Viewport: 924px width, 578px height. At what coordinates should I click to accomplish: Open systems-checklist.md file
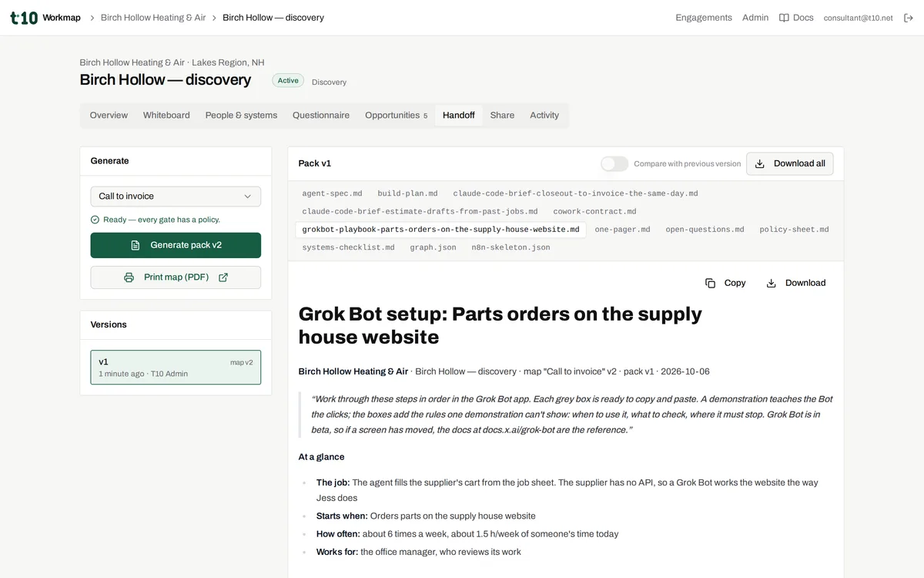tap(348, 247)
